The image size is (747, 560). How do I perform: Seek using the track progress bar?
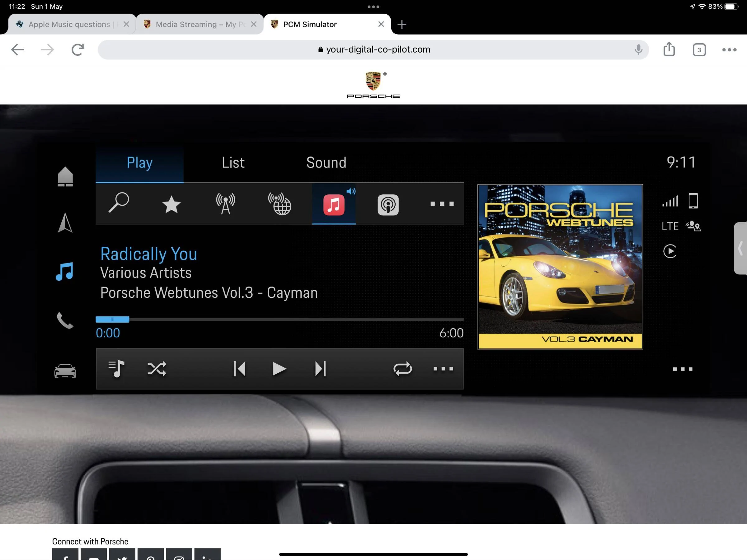pos(280,319)
